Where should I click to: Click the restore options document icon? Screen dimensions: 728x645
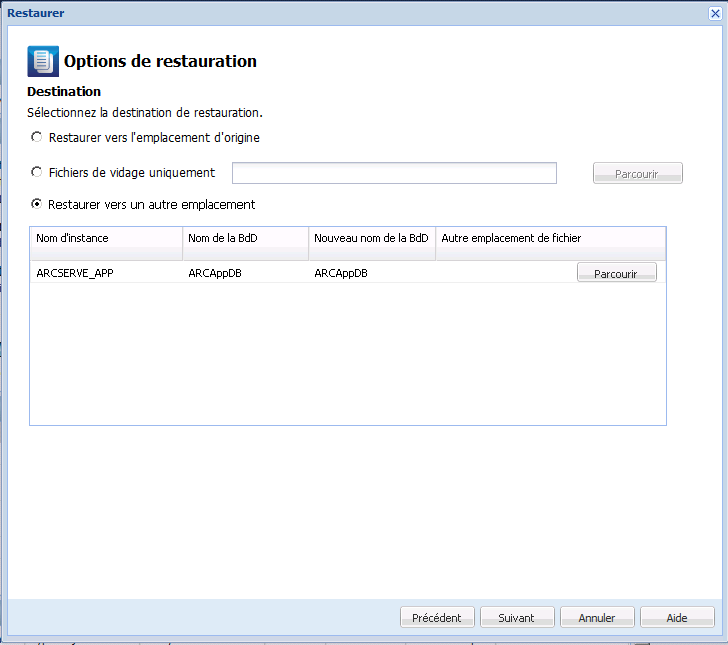click(x=43, y=61)
